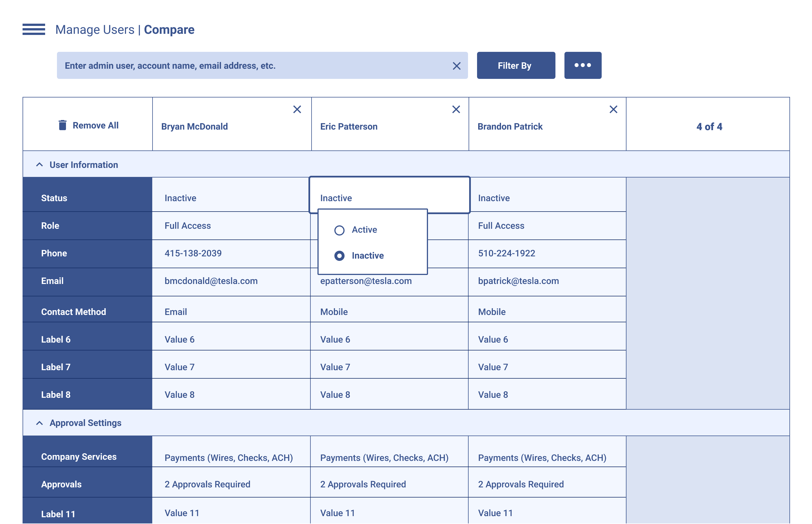Click the Filter By button

pos(515,65)
